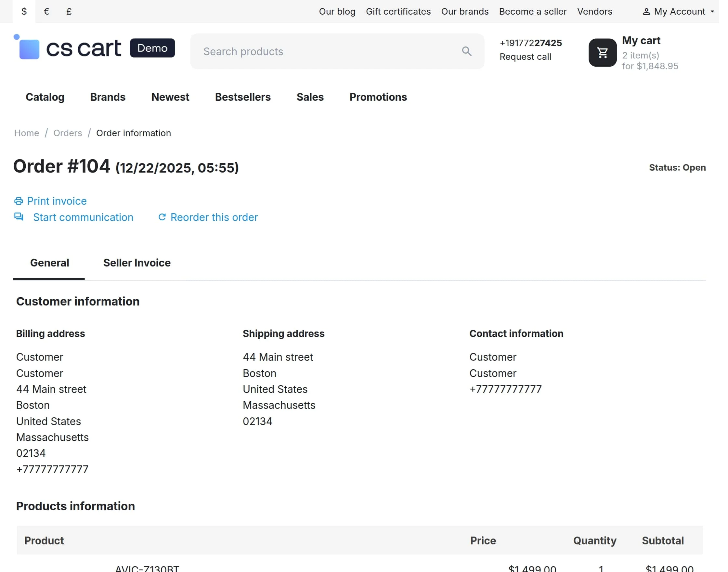The height and width of the screenshot is (572, 728).
Task: Click the reorder refresh arrow icon
Action: point(162,217)
